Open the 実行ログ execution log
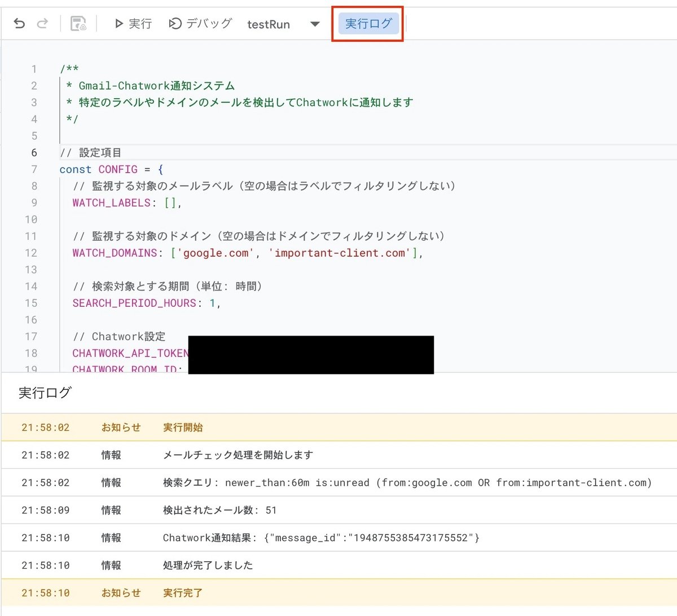The height and width of the screenshot is (616, 677). (x=368, y=24)
